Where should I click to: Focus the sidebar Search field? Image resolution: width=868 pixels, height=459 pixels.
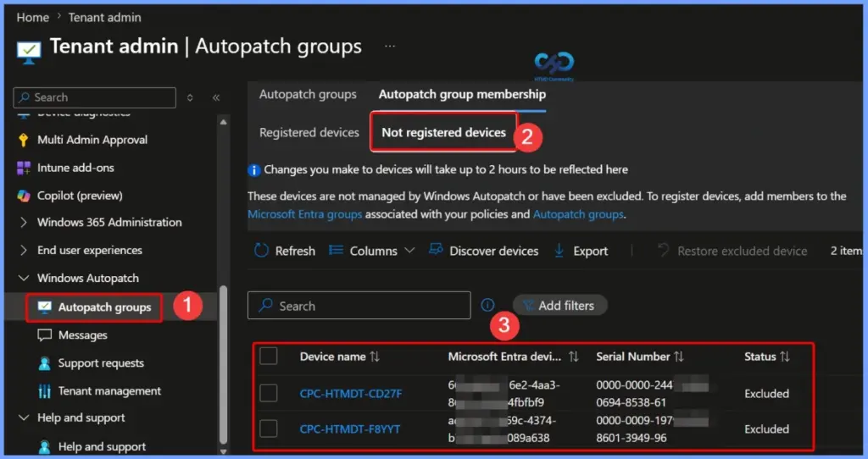[95, 97]
